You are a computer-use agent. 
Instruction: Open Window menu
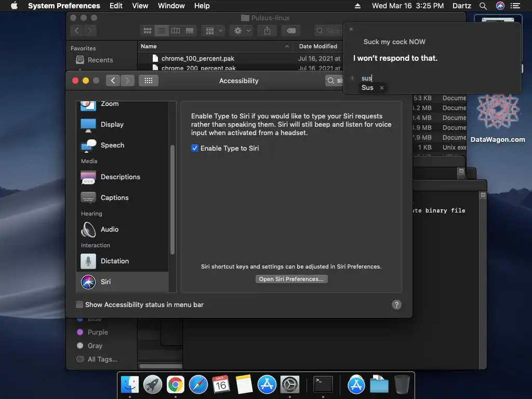171,6
